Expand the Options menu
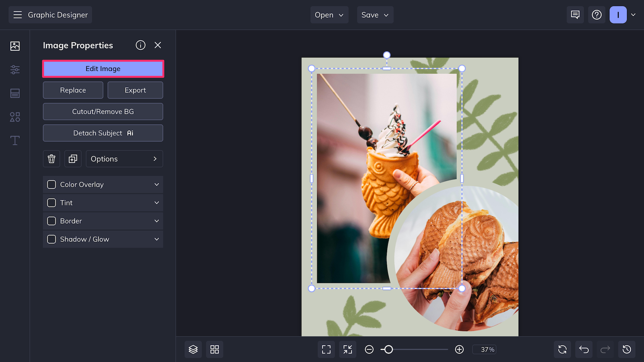The image size is (644, 362). tap(124, 158)
